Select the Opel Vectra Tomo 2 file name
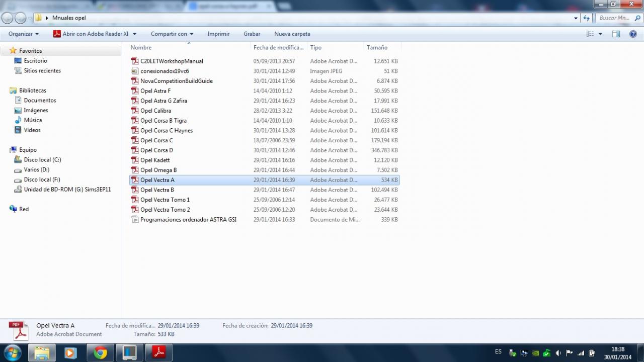The width and height of the screenshot is (644, 362). point(165,210)
